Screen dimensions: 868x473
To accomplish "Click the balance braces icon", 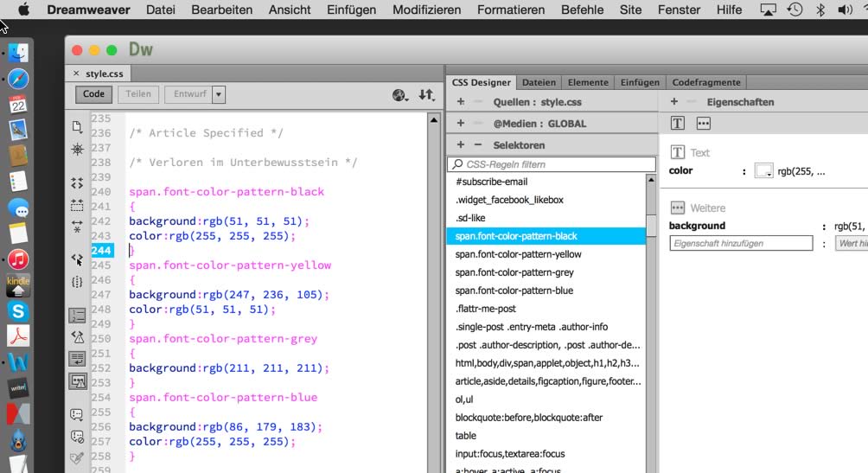I will pos(78,282).
